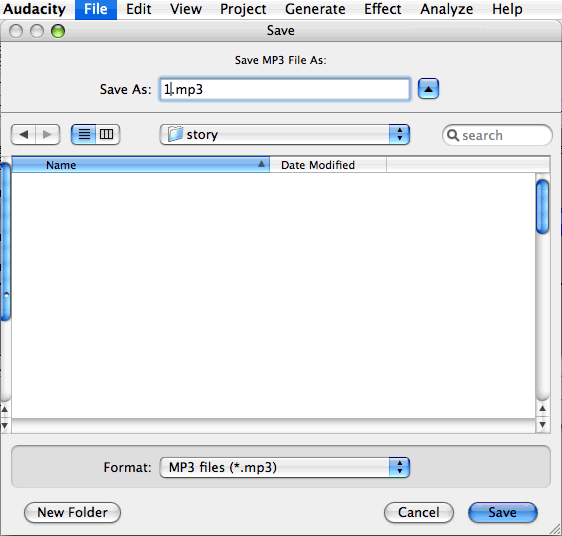Open the story folder location dropdown

pyautogui.click(x=285, y=134)
